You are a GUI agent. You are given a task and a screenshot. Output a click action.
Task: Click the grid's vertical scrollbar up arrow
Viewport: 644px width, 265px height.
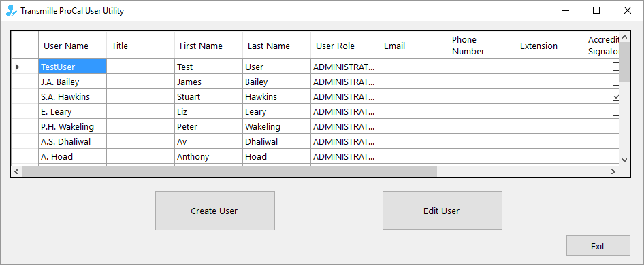point(625,37)
